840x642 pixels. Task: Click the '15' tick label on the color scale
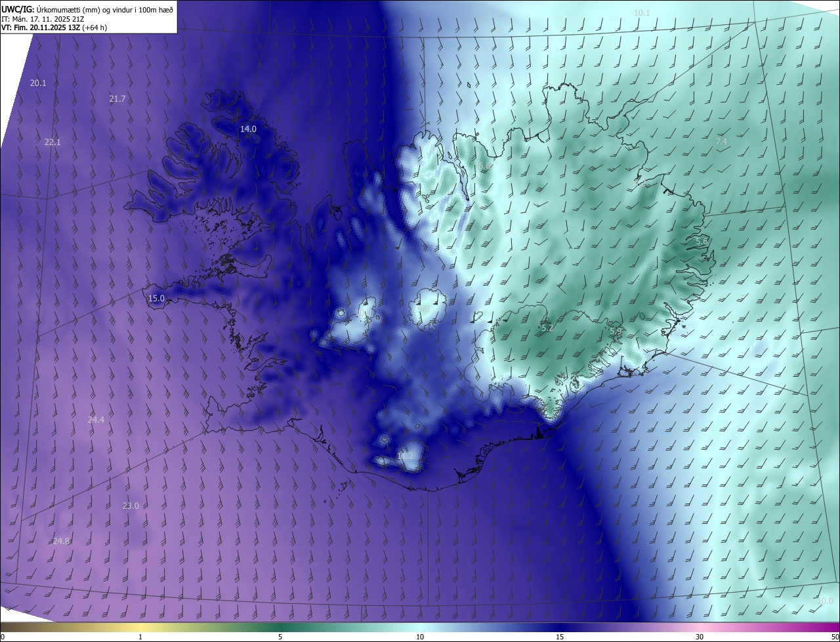pos(560,637)
